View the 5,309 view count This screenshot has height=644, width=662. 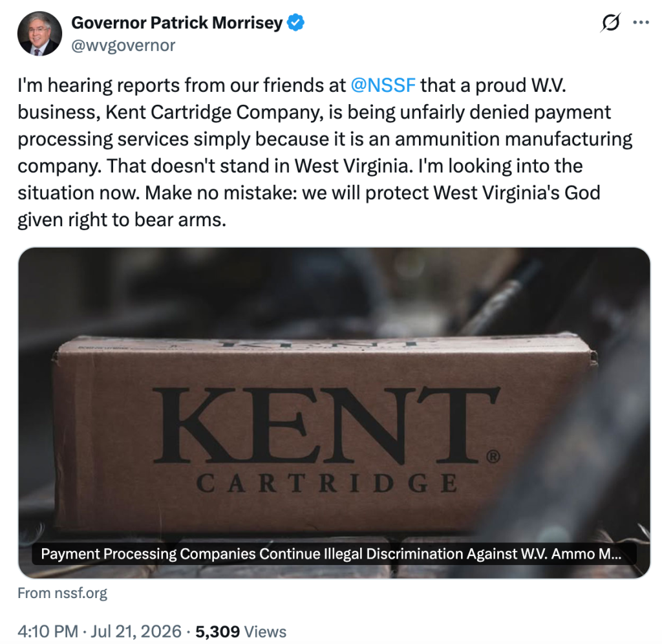217,631
